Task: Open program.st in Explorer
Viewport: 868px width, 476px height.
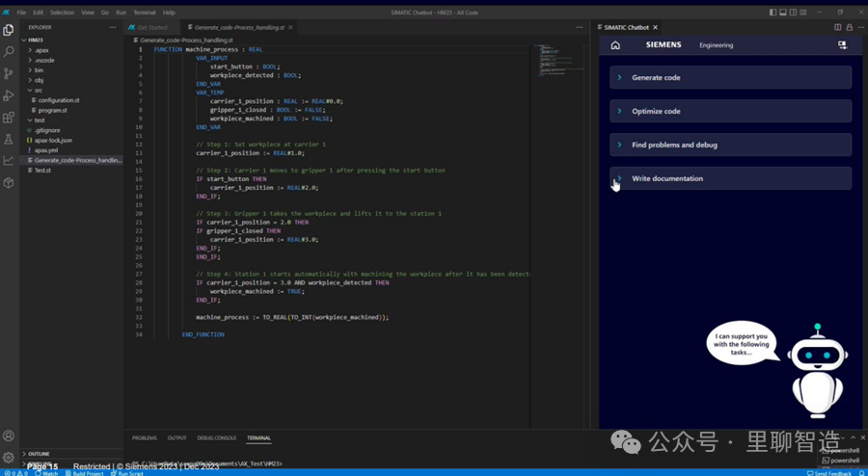Action: [72, 110]
